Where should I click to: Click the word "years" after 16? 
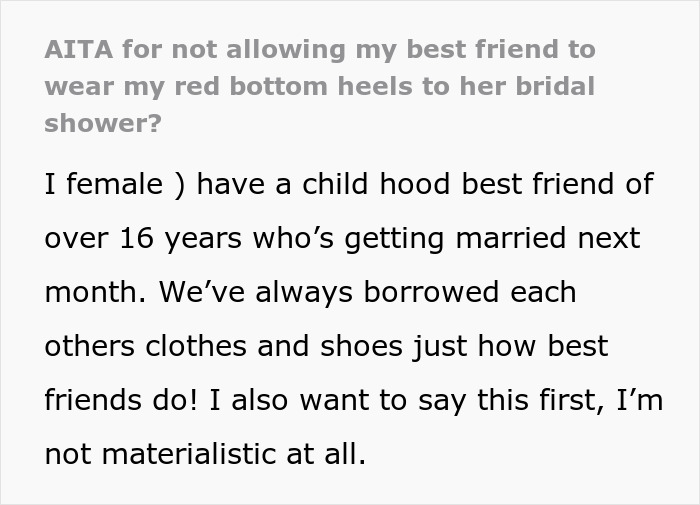coord(203,240)
